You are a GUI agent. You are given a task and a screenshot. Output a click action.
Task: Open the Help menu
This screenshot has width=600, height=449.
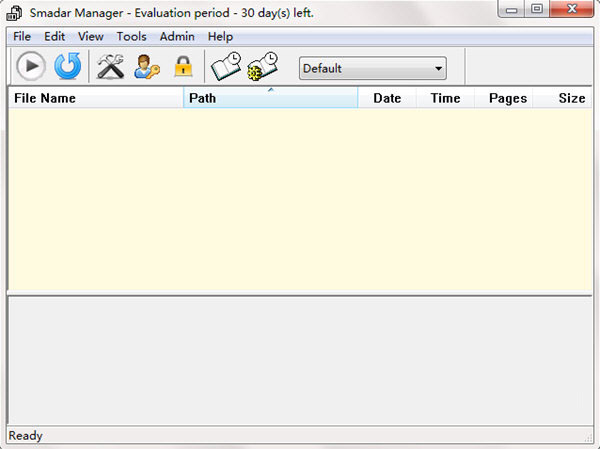[220, 36]
